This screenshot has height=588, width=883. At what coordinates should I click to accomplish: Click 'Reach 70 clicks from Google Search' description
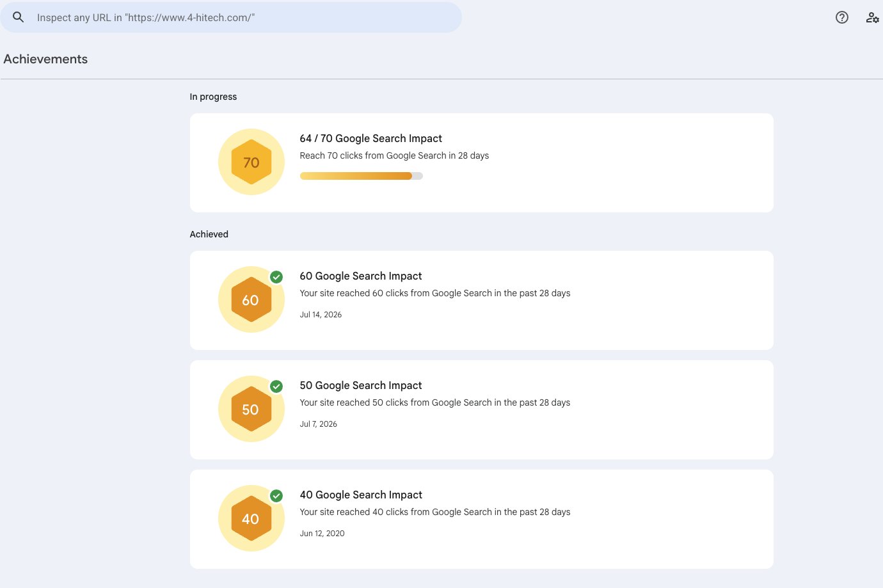point(394,155)
